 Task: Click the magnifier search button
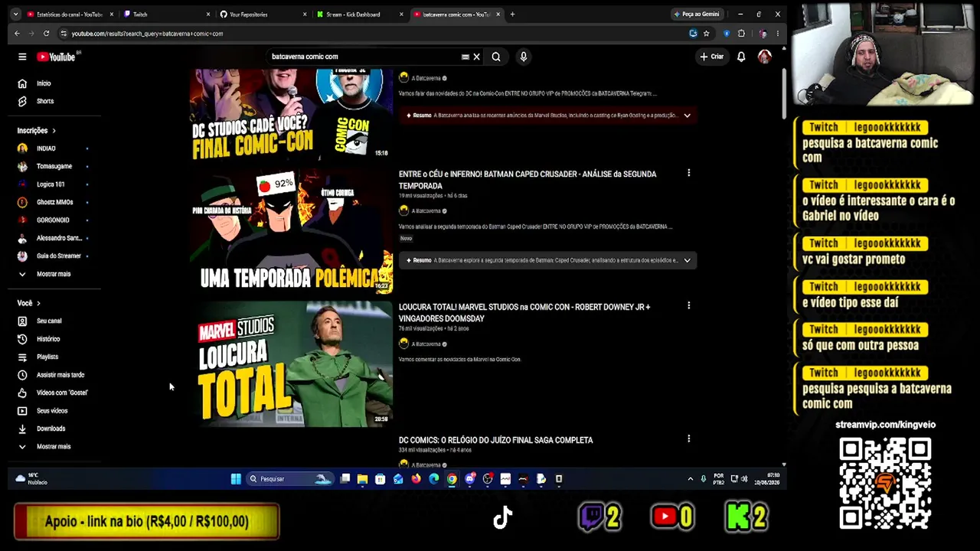tap(496, 57)
